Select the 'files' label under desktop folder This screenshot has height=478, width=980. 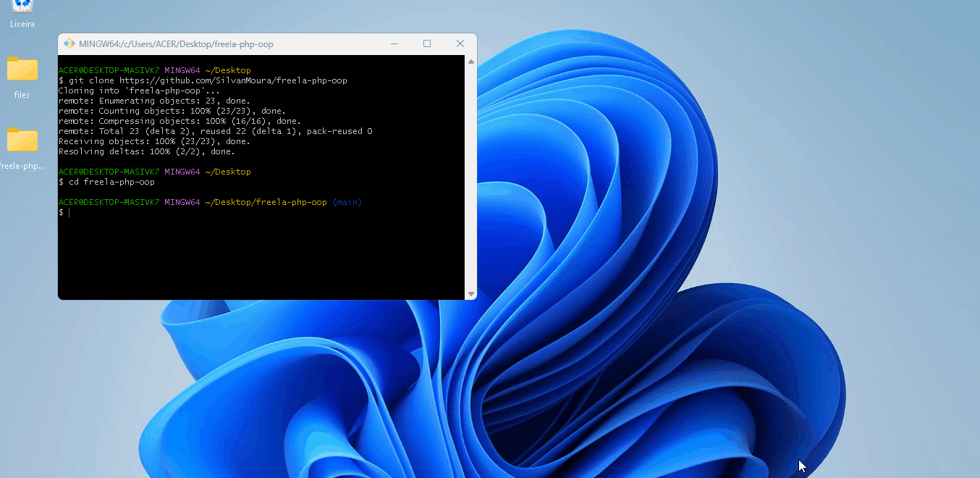coord(22,95)
